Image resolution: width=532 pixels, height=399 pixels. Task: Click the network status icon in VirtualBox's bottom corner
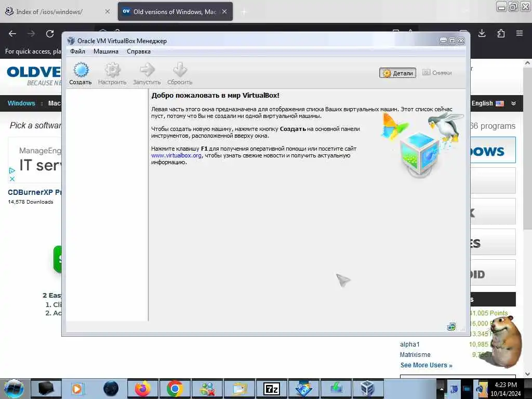point(451,327)
